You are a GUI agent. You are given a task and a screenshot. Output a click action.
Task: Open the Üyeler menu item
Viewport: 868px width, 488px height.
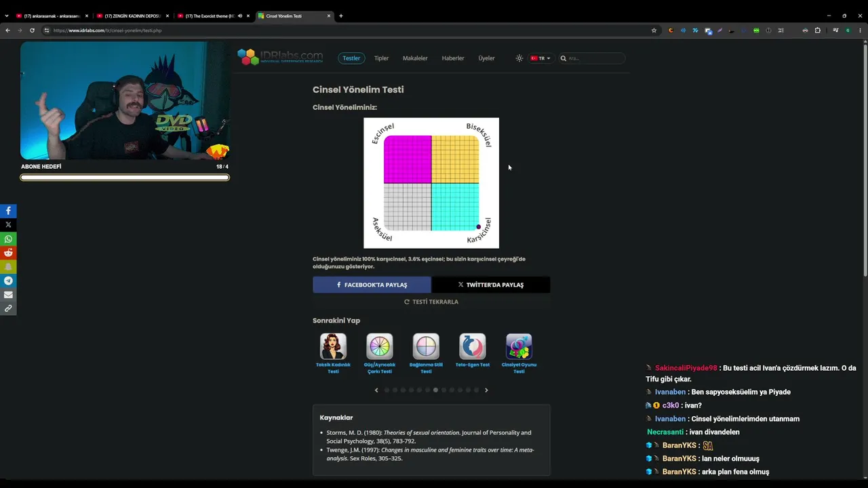[x=486, y=58]
